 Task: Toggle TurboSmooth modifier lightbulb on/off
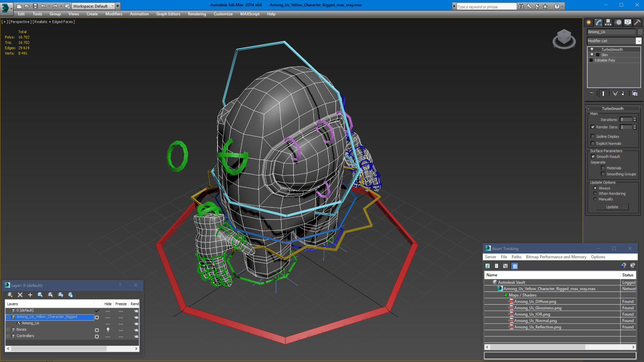pyautogui.click(x=592, y=49)
